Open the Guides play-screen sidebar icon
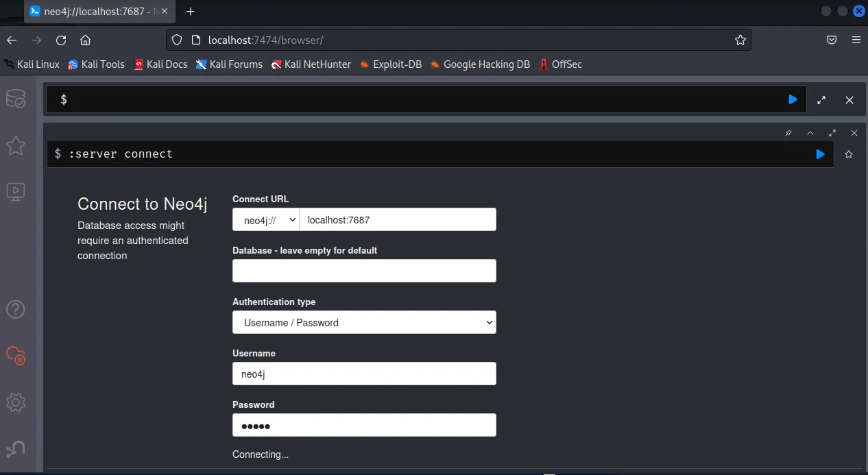Screen dimensions: 868x475 (x=16, y=191)
